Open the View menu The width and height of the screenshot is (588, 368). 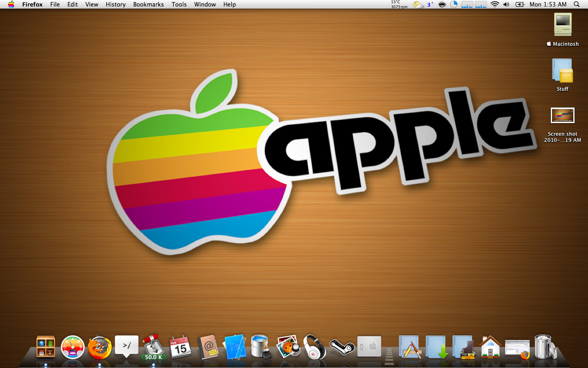point(91,4)
